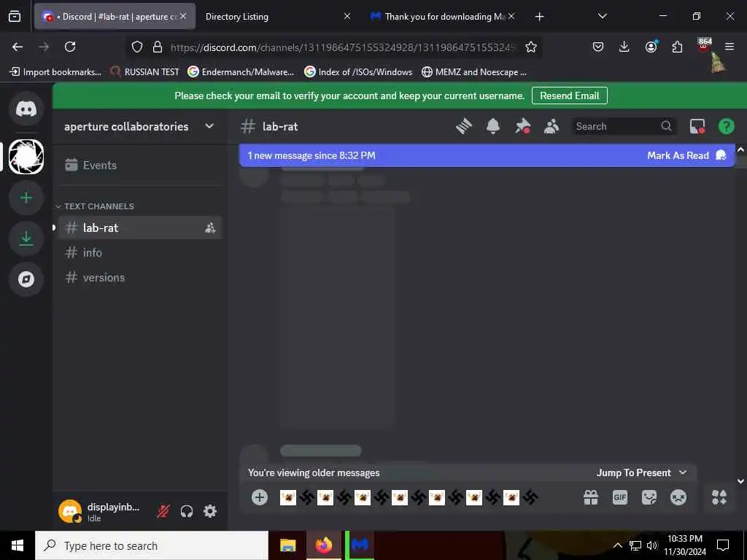Open a new browser tab

coord(539,17)
